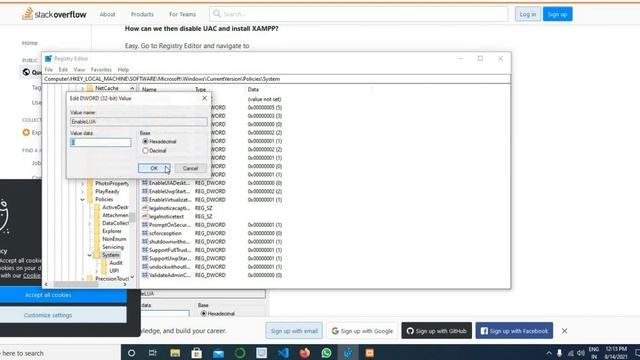640x360 pixels.
Task: Show hidden tray icons chevron
Action: (549, 353)
